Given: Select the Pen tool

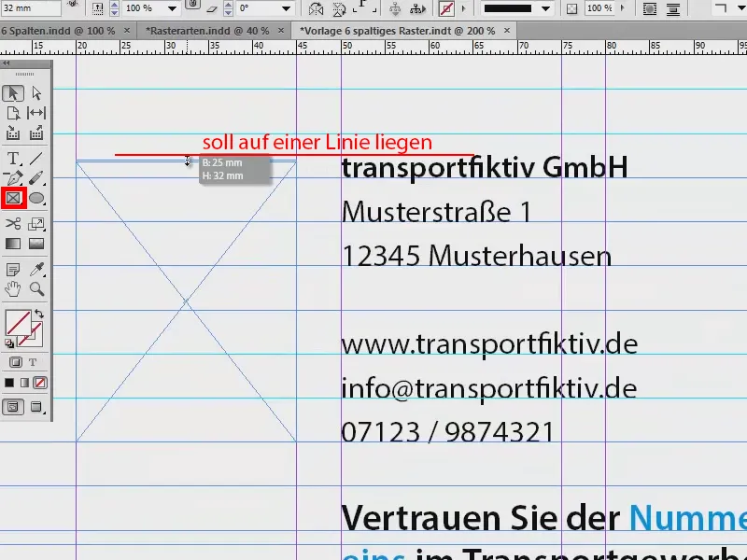Looking at the screenshot, I should [x=13, y=178].
